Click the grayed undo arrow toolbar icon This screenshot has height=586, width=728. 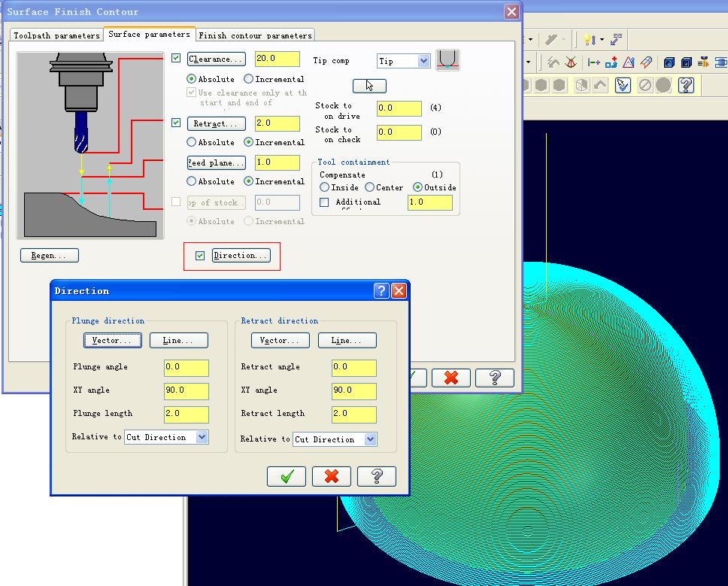point(600,86)
